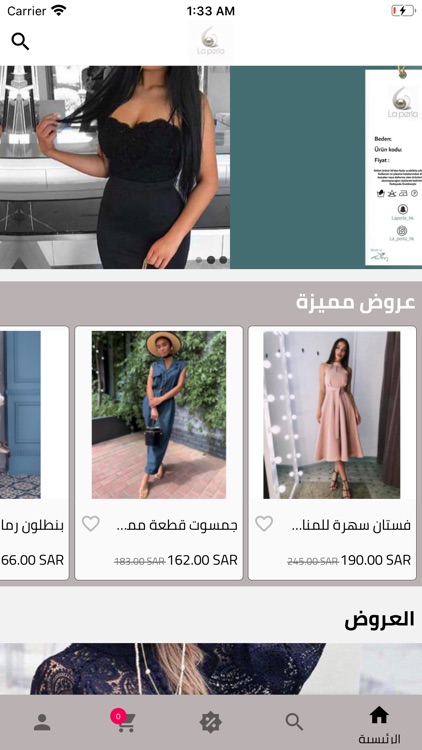Go to the home tab الرئيسية
This screenshot has height=750, width=422.
379,725
